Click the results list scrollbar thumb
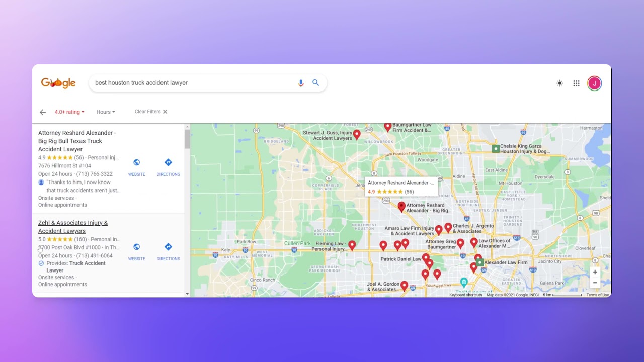 click(187, 139)
